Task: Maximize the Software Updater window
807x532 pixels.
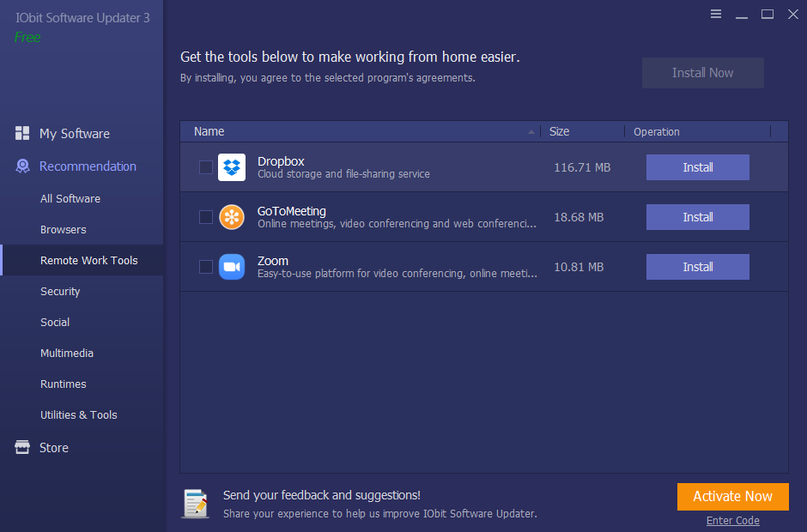Action: pyautogui.click(x=768, y=14)
